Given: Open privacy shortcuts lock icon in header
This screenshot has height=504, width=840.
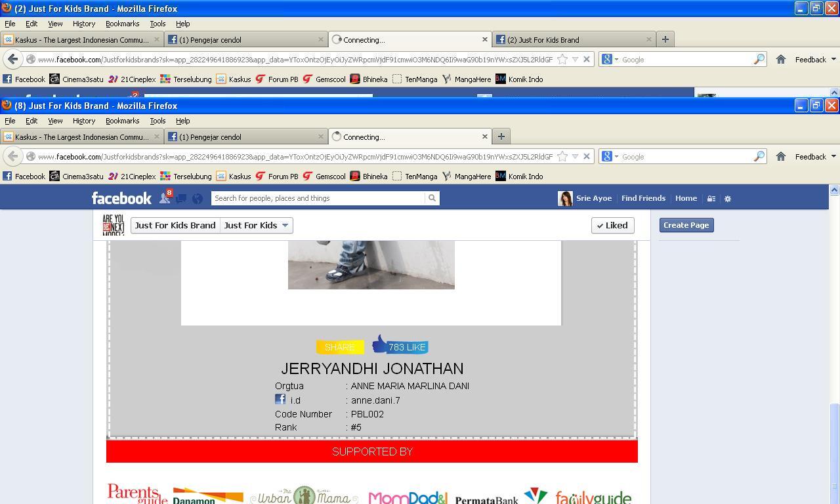Looking at the screenshot, I should (x=711, y=198).
